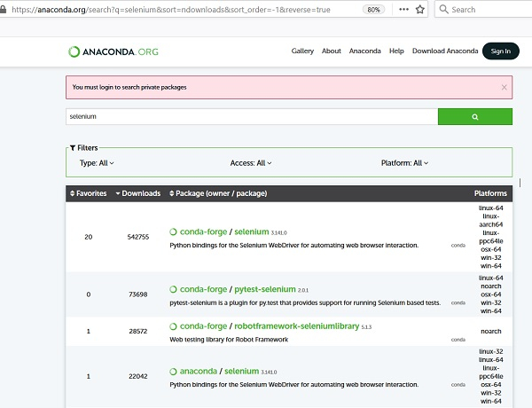Click the 73698 downloads count

(138, 294)
